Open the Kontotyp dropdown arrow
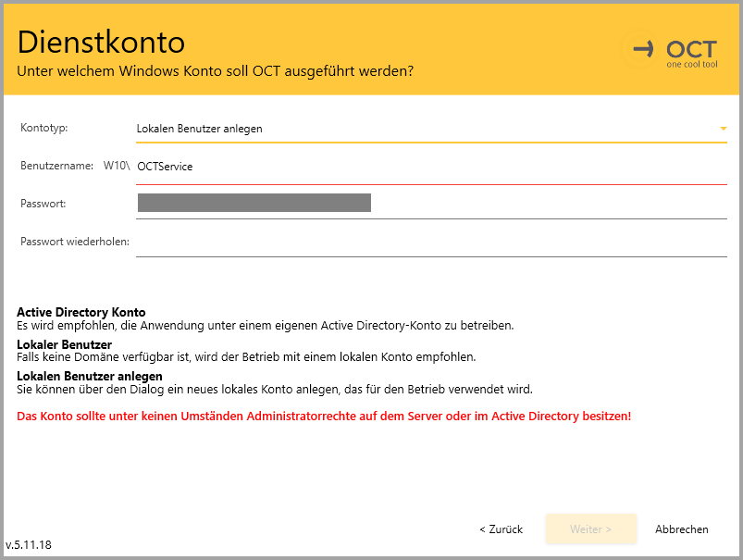This screenshot has width=743, height=560. (723, 129)
